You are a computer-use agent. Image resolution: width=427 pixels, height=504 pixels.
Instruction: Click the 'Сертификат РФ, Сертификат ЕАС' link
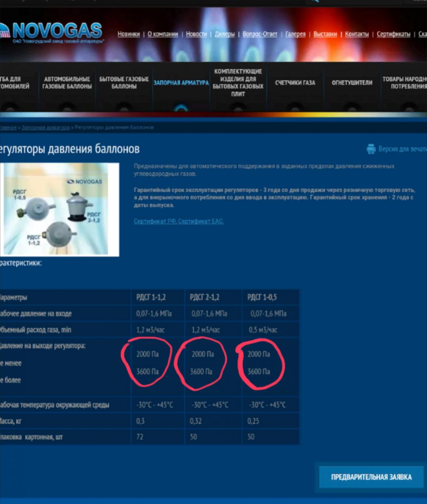179,221
